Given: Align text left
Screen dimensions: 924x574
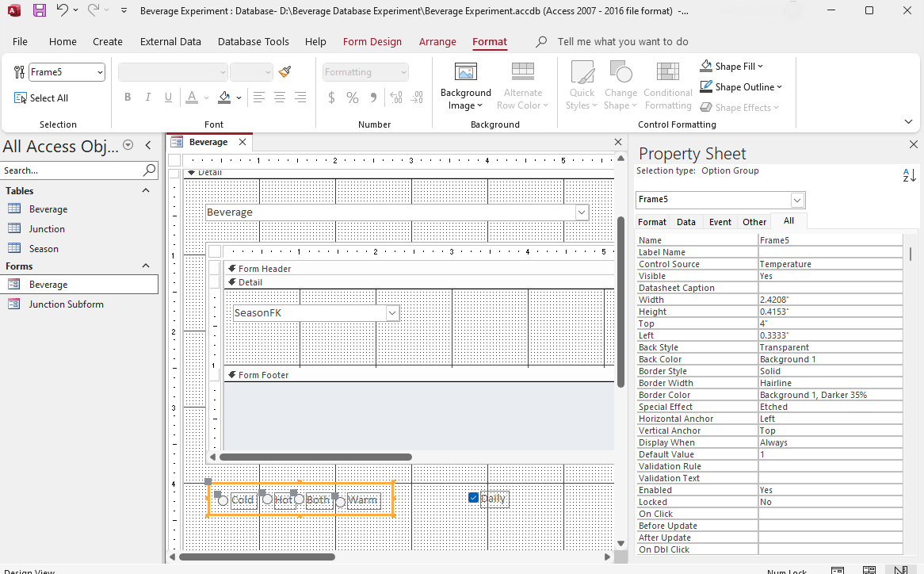Looking at the screenshot, I should [258, 98].
